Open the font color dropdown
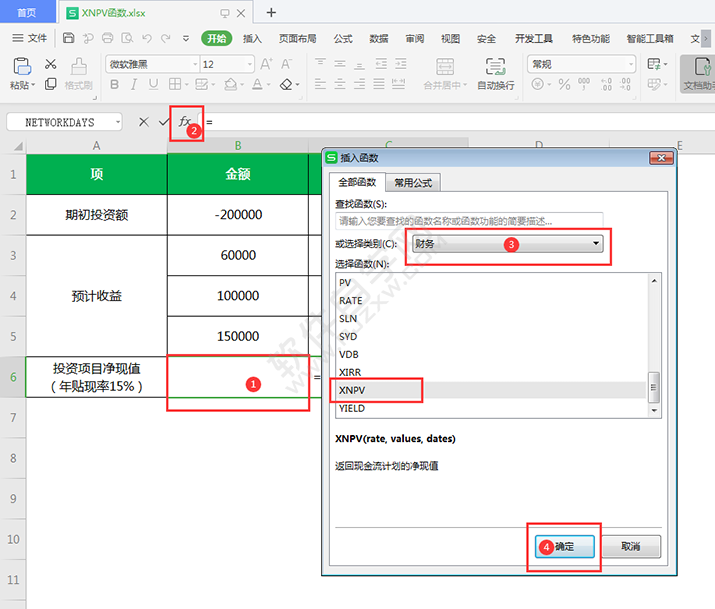 [268, 84]
